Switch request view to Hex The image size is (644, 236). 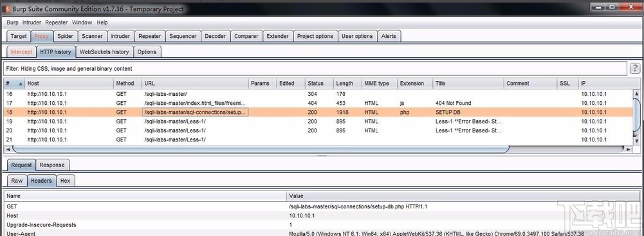coord(66,181)
